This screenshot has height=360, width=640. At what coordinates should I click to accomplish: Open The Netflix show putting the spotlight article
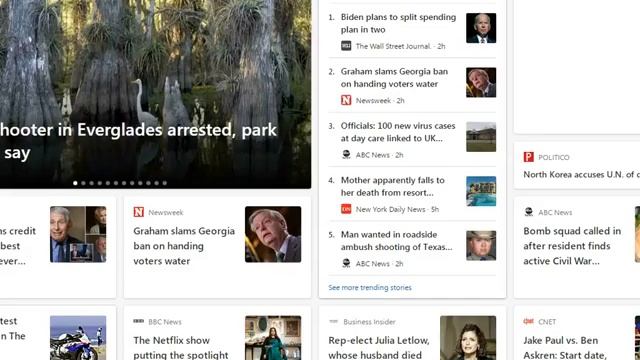coord(181,348)
